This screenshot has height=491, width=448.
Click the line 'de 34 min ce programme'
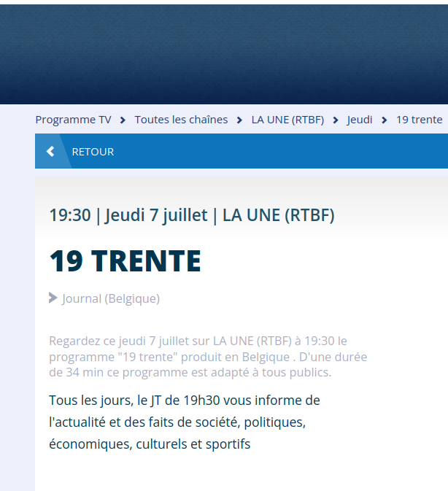coord(190,373)
